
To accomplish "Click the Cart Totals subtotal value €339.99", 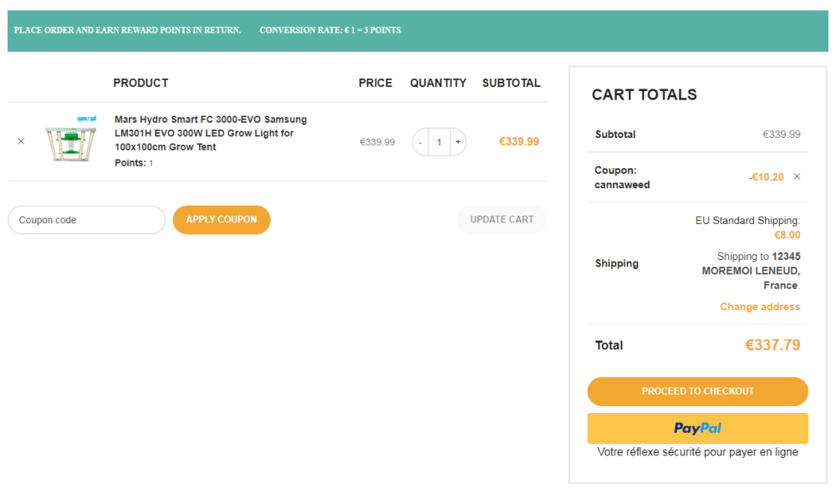I will point(781,135).
